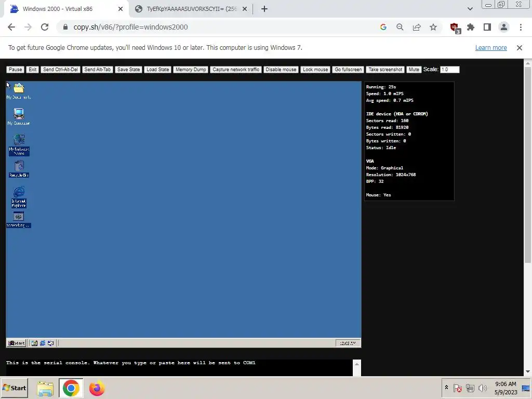Launch Firefox from host taskbar
The height and width of the screenshot is (399, 532).
coord(97,388)
